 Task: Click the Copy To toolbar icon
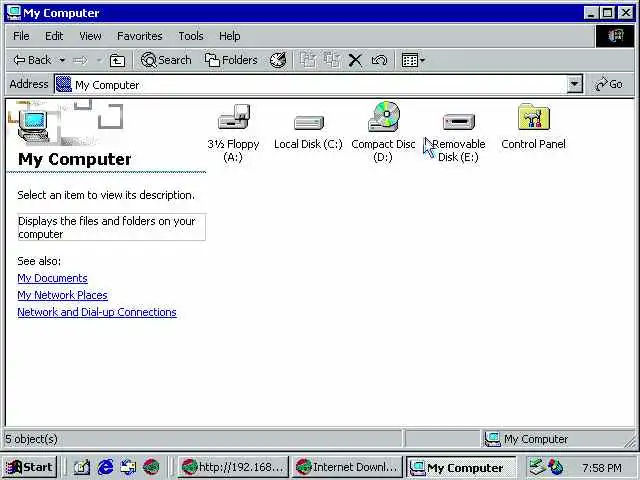(x=332, y=60)
